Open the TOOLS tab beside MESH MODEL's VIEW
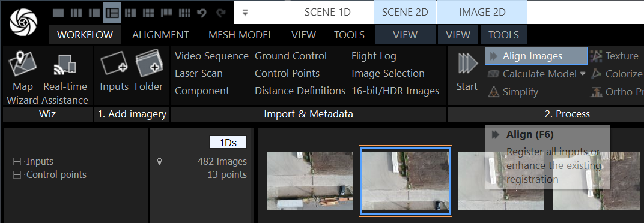Viewport: 644px width, 223px height. 349,35
